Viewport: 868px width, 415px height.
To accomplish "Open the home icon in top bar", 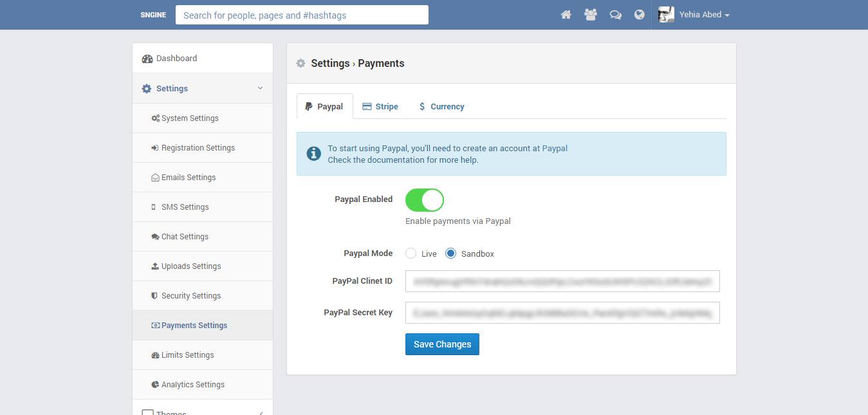I will (566, 15).
